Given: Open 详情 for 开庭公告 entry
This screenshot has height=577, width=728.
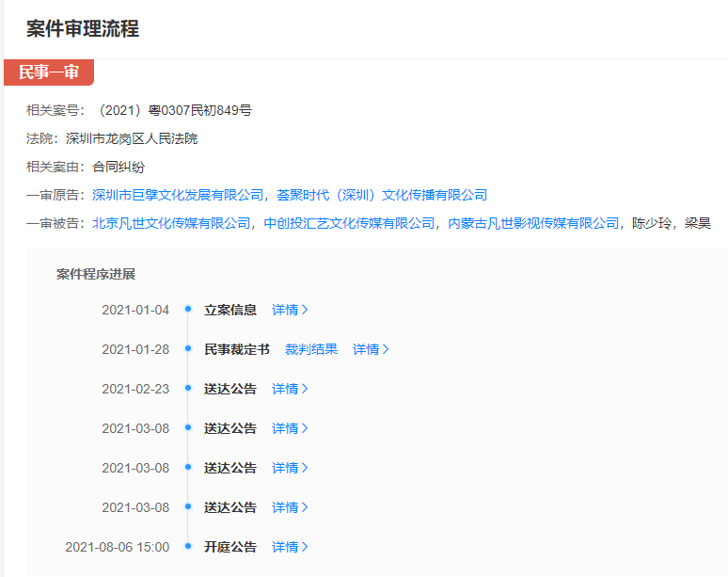Looking at the screenshot, I should point(290,547).
